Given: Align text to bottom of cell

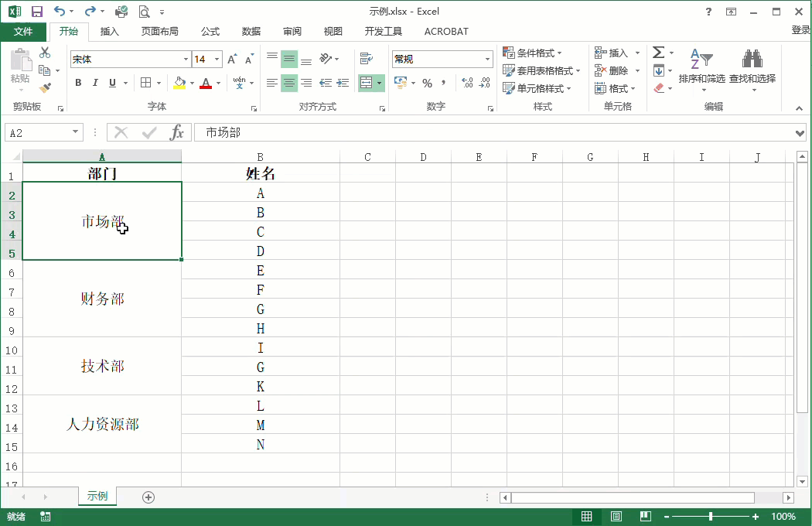Looking at the screenshot, I should point(306,59).
